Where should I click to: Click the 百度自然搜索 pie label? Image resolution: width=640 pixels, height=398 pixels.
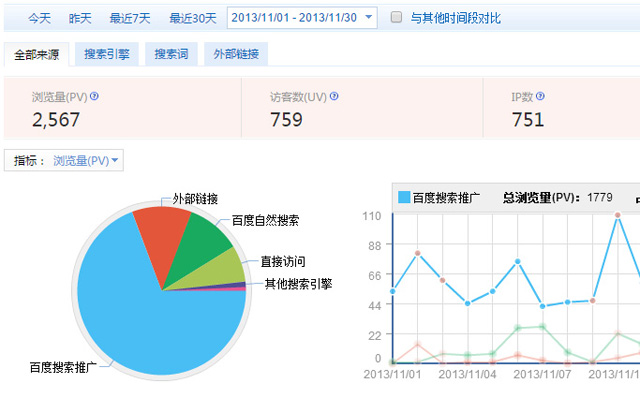(265, 220)
